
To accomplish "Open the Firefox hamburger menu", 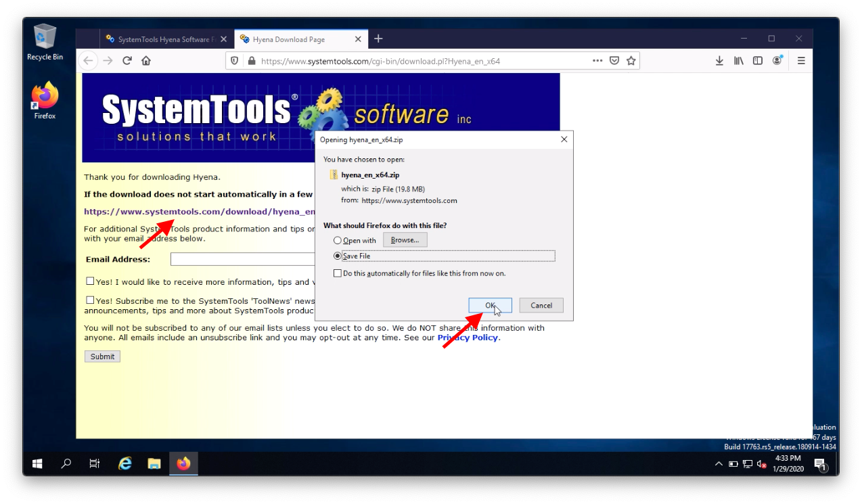I will coord(800,60).
